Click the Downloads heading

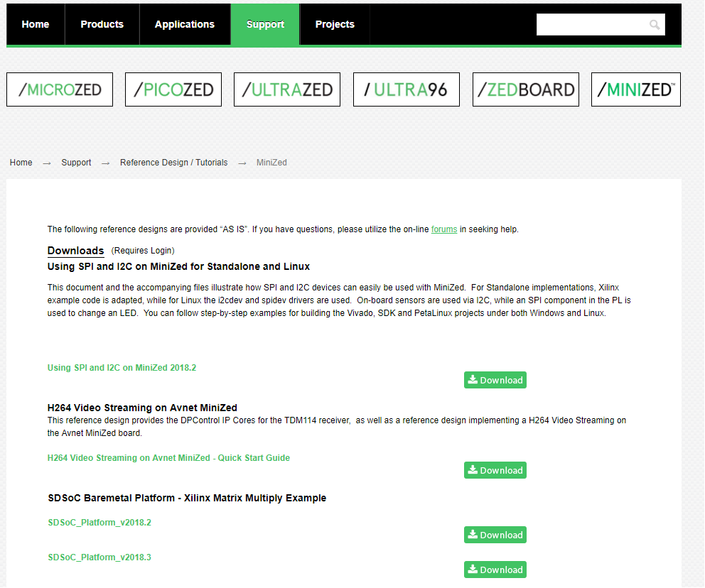pos(75,251)
